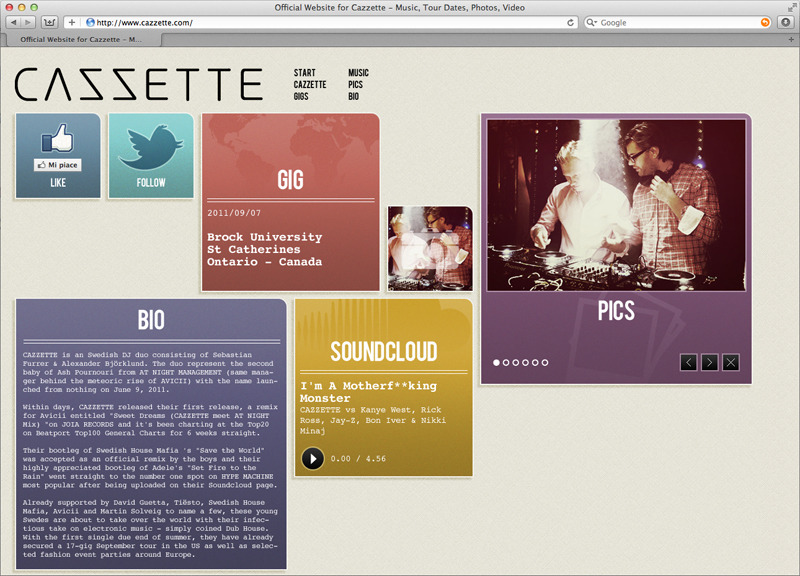Open a new tab with plus icon
The width and height of the screenshot is (800, 576).
coord(791,39)
